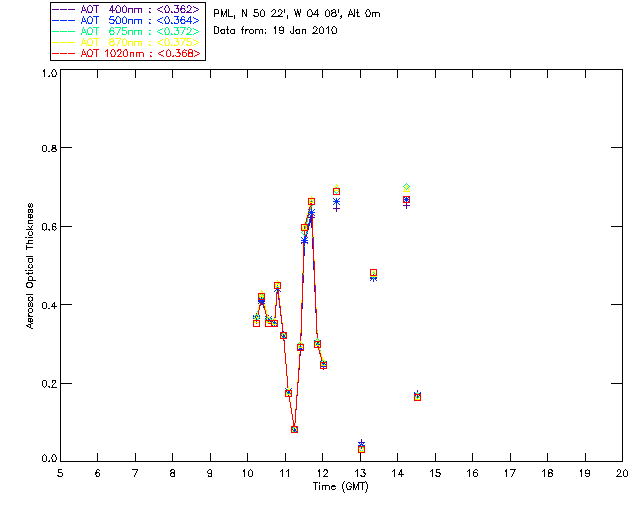
Task: Click the red dashed line sample for 1020nm
Action: [x=64, y=53]
